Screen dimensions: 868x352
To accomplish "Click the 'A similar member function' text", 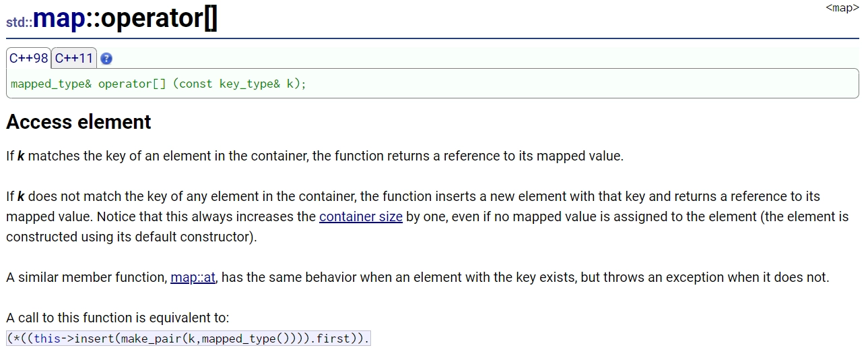I will click(x=86, y=277).
